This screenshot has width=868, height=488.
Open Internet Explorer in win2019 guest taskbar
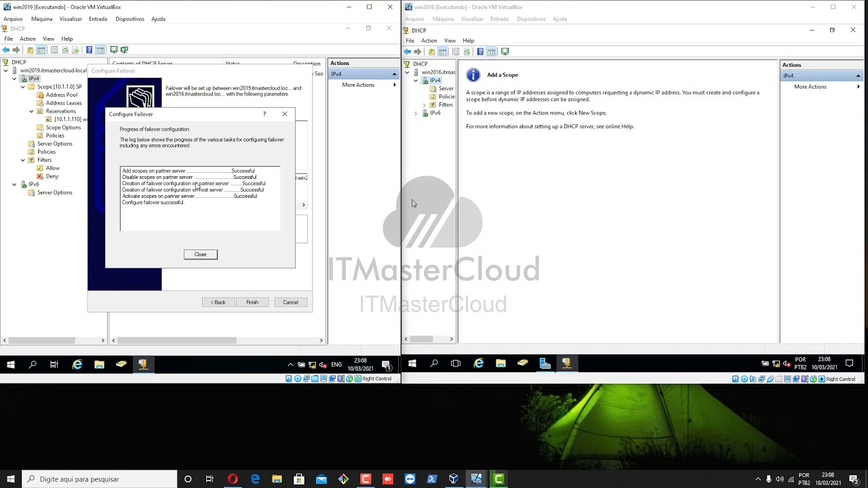coord(77,365)
